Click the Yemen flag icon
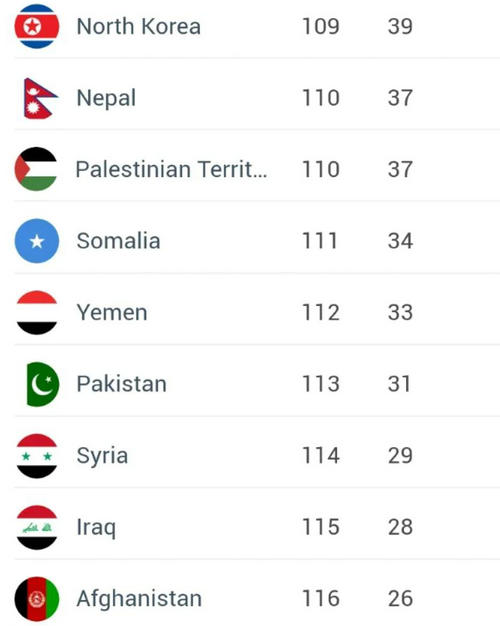Viewport: 500px width, 626px height. click(x=37, y=312)
